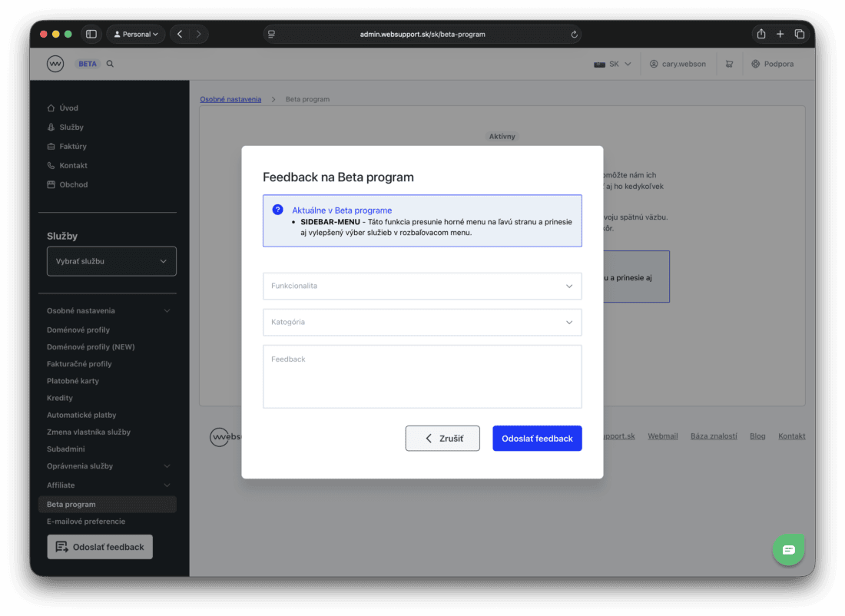The width and height of the screenshot is (845, 616).
Task: Cancel with the Zrušiť button
Action: pos(442,438)
